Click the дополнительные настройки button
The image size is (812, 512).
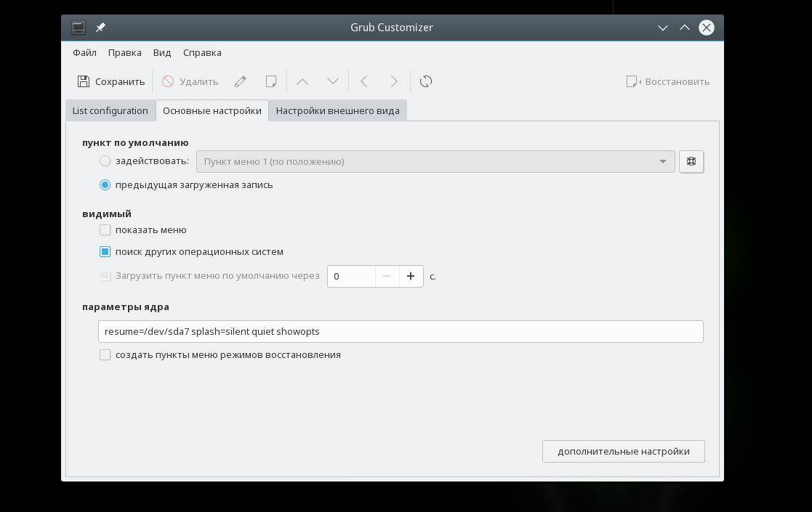(x=623, y=451)
